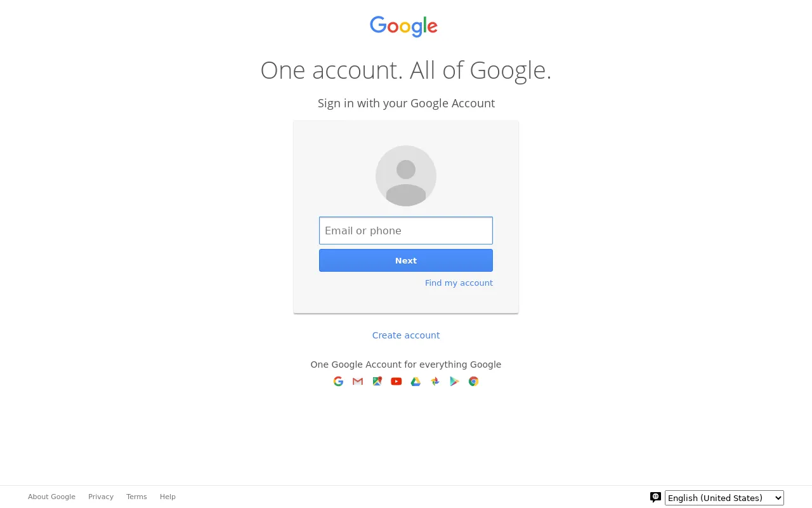This screenshot has width=812, height=508.
Task: Open the Help footer link
Action: pos(167,497)
